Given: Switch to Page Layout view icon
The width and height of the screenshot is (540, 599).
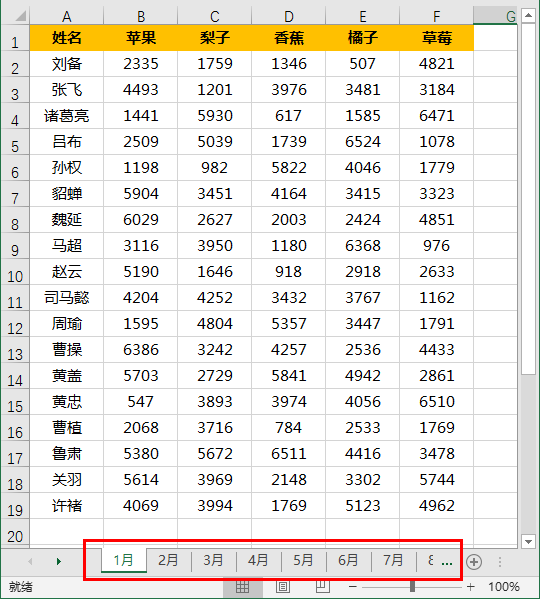Looking at the screenshot, I should point(283,587).
